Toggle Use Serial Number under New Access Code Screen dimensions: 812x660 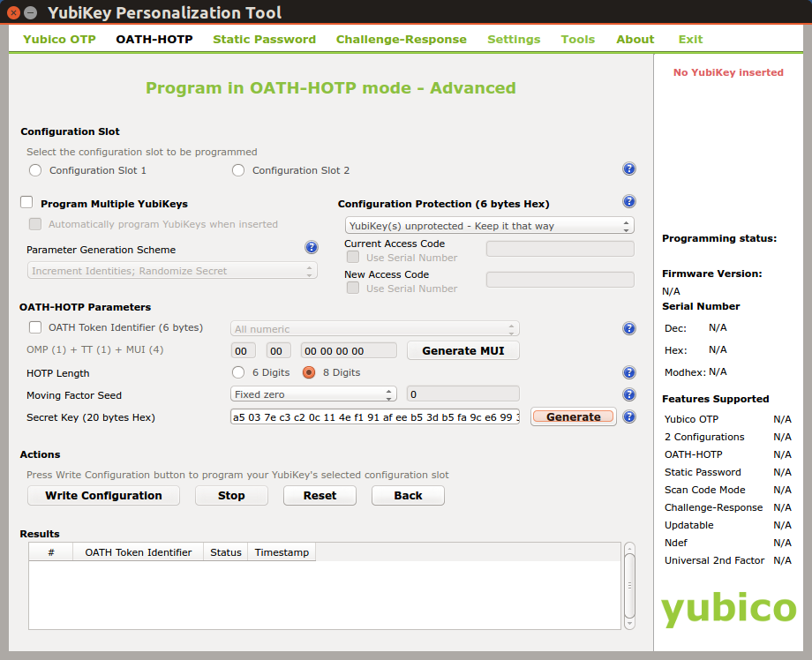pyautogui.click(x=353, y=288)
